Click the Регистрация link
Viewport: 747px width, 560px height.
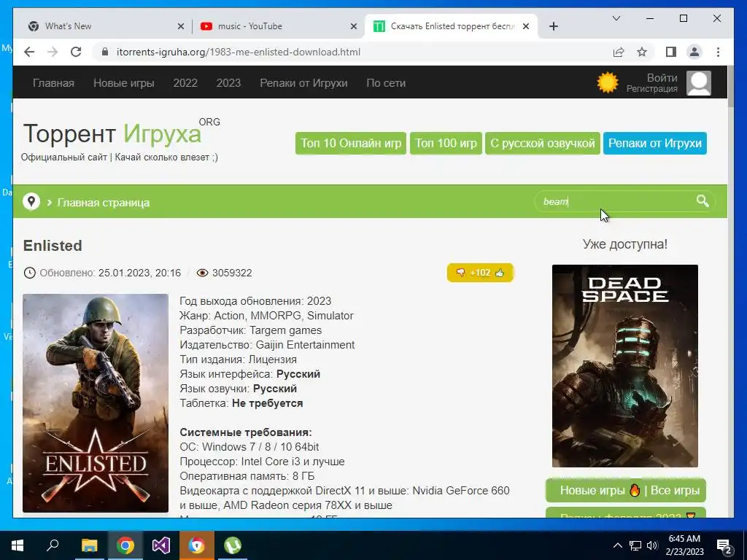coord(651,89)
